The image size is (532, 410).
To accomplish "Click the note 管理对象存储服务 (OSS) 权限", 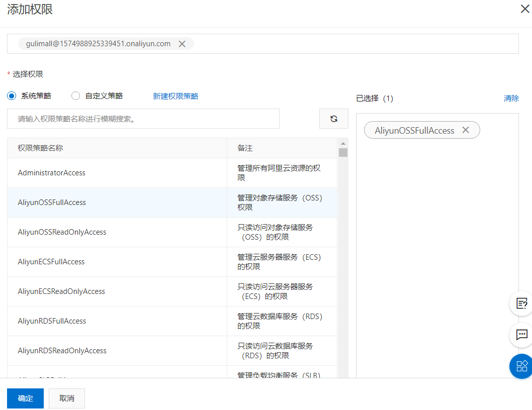I will pos(280,202).
